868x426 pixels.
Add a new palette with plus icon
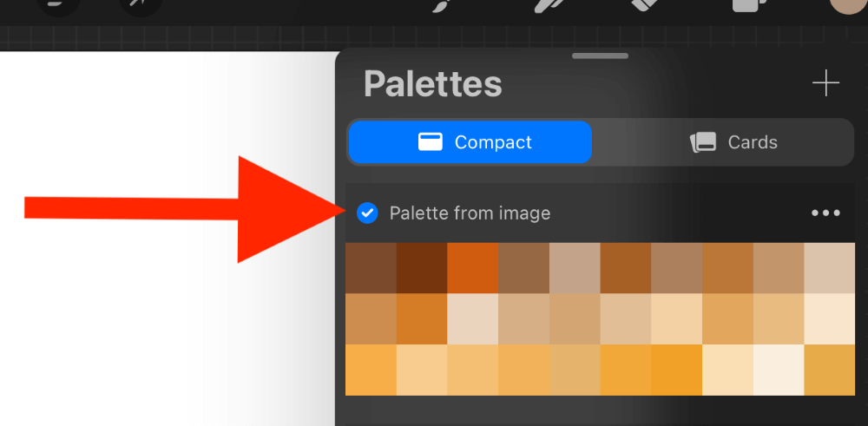pos(825,83)
